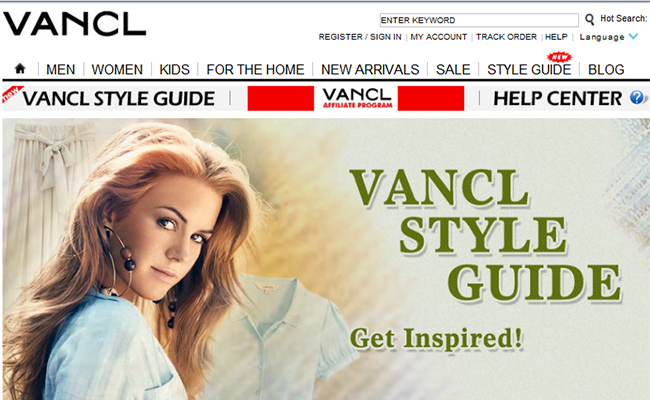Open the NEW ARRIVALS page

(x=370, y=69)
